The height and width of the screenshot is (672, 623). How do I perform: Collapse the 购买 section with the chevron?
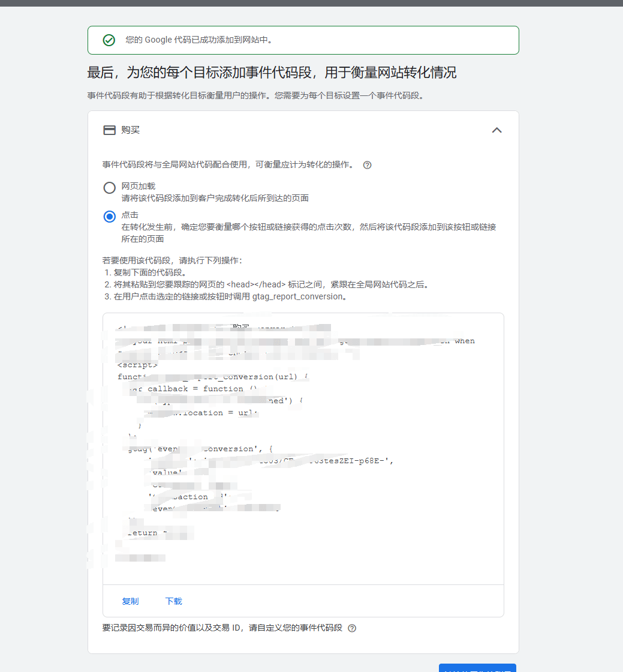tap(496, 130)
